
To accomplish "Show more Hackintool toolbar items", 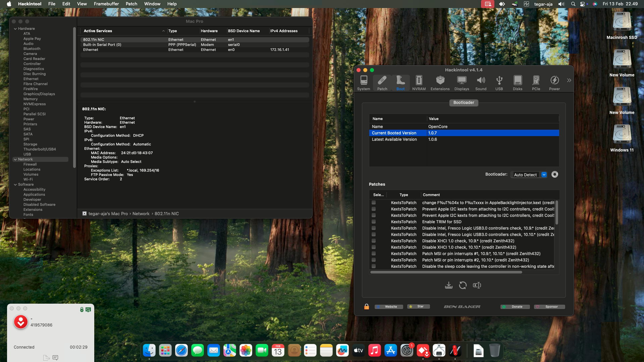I will pos(569,80).
